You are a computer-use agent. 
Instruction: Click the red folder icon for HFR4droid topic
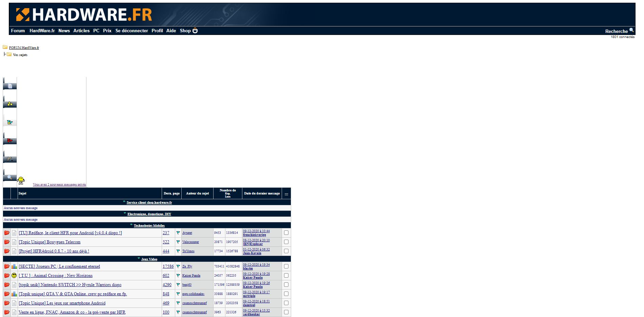pyautogui.click(x=7, y=251)
